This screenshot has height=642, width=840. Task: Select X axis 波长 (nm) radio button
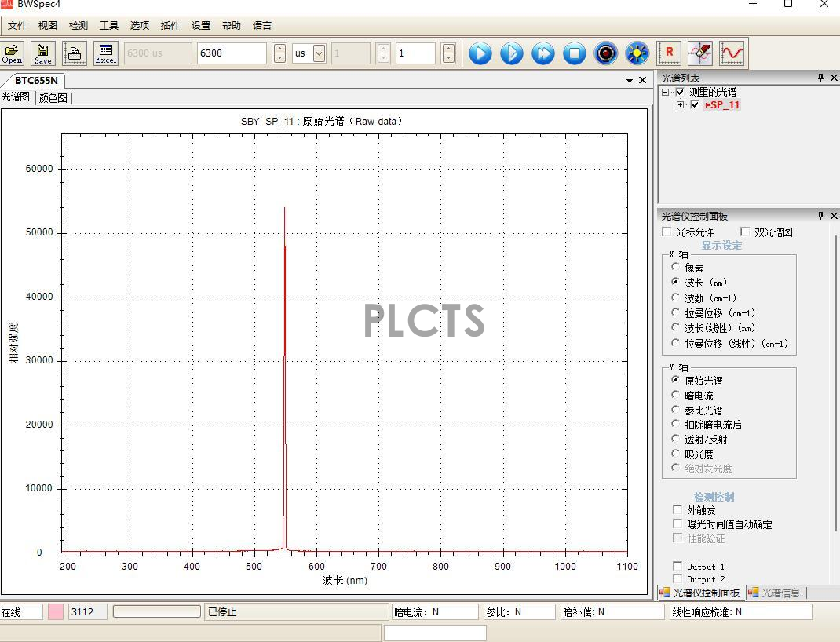pos(676,282)
